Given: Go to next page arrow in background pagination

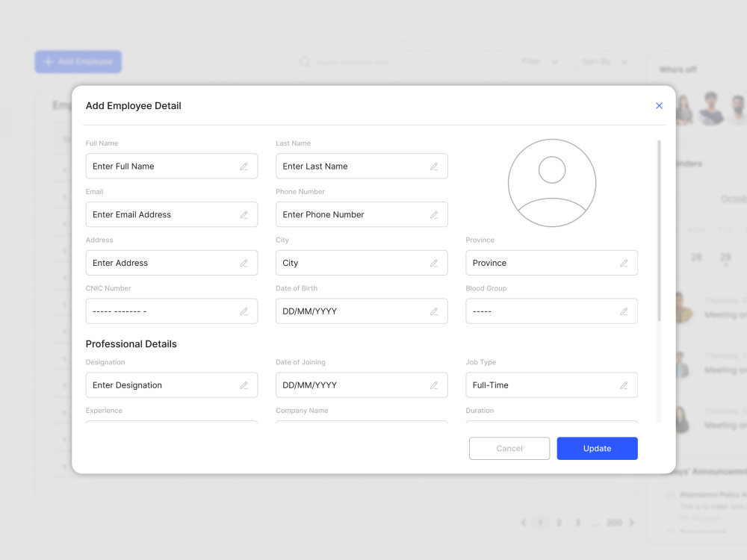Looking at the screenshot, I should [632, 523].
